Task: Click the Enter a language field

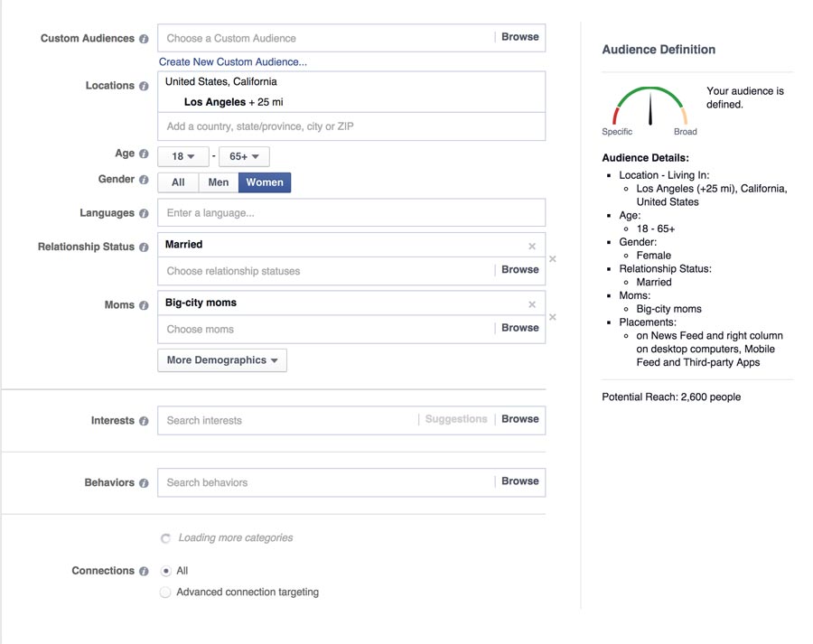Action: coord(351,213)
